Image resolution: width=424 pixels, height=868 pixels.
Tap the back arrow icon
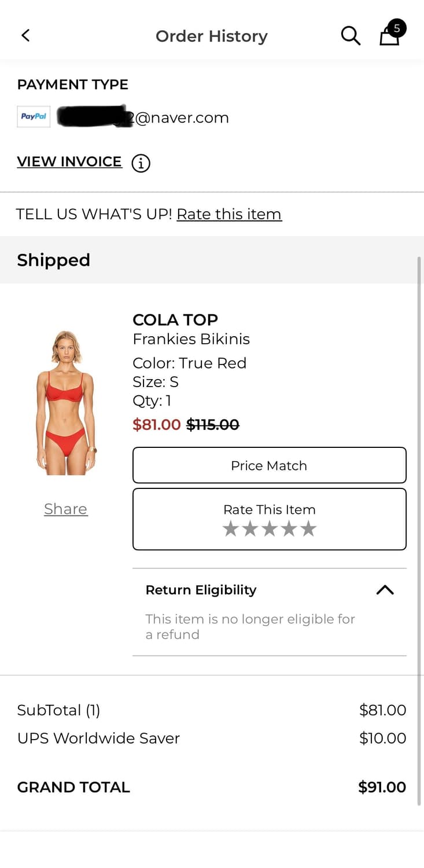[25, 36]
